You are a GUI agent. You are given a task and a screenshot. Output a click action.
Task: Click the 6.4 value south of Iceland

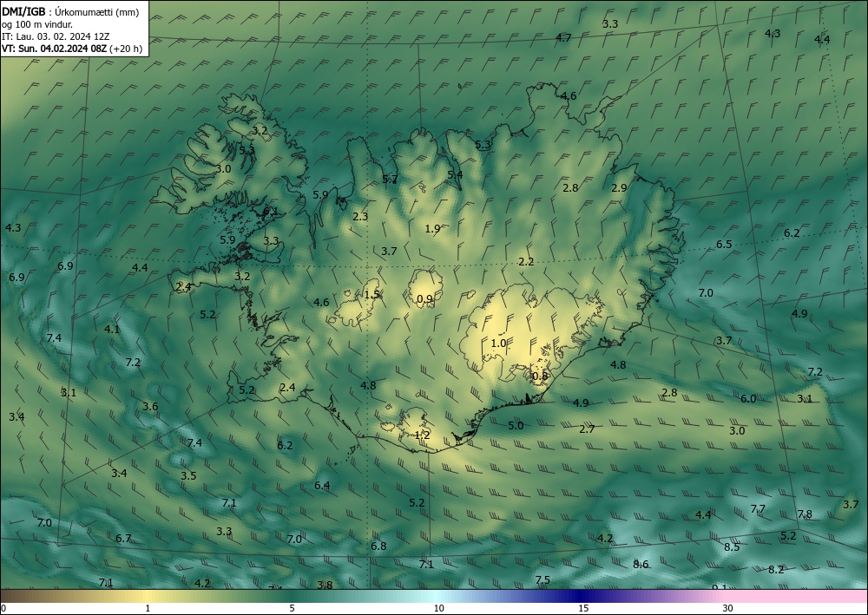322,486
